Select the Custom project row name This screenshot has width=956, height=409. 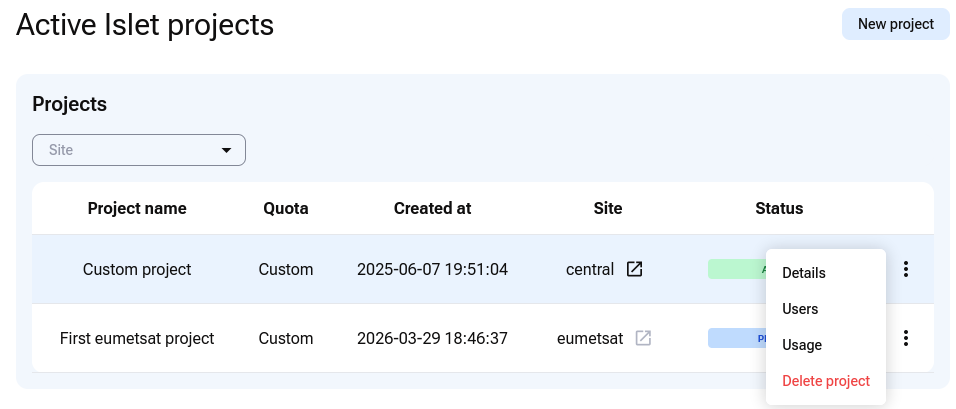point(137,269)
